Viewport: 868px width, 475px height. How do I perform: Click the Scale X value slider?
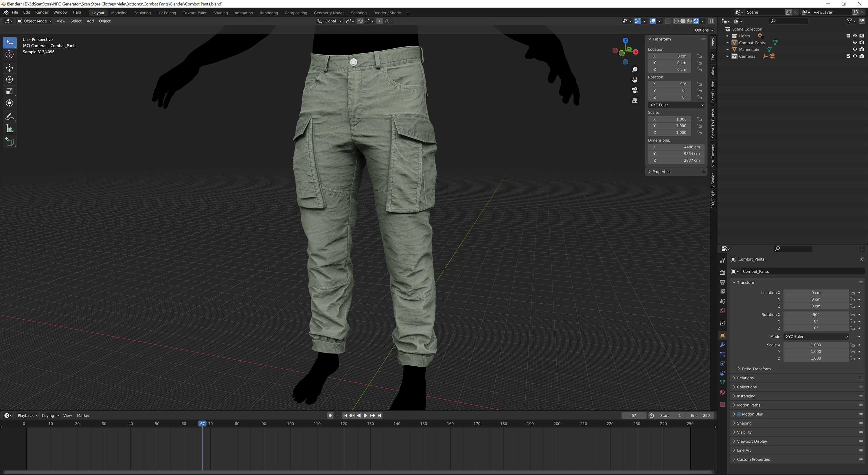pos(815,345)
